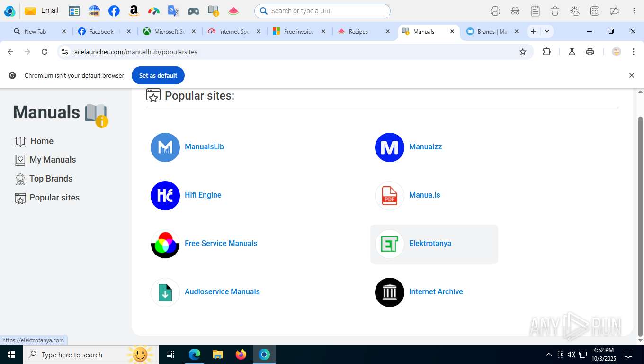Click the printer icon in top bar
The image size is (644, 364).
coord(495,11)
